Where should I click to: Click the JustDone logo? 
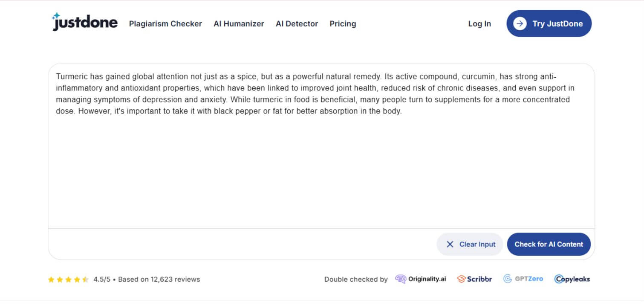(x=84, y=22)
